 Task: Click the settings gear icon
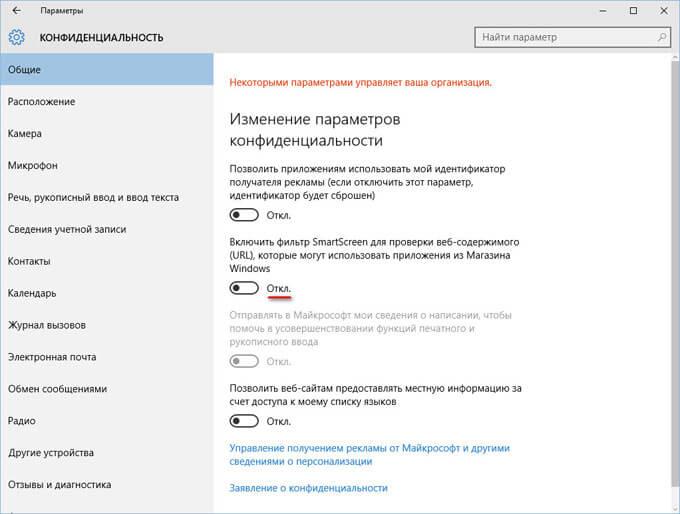(x=16, y=37)
